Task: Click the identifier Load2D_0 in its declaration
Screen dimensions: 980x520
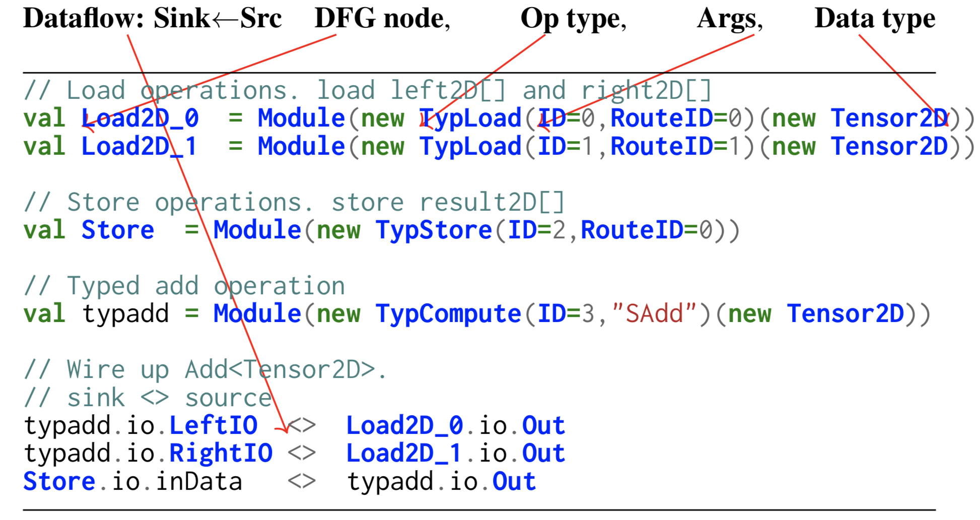Action: (x=140, y=118)
